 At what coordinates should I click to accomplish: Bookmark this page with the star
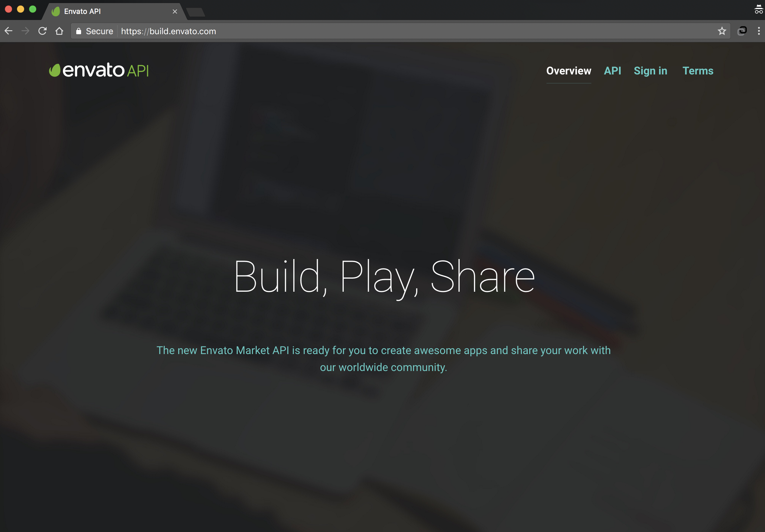click(x=722, y=31)
